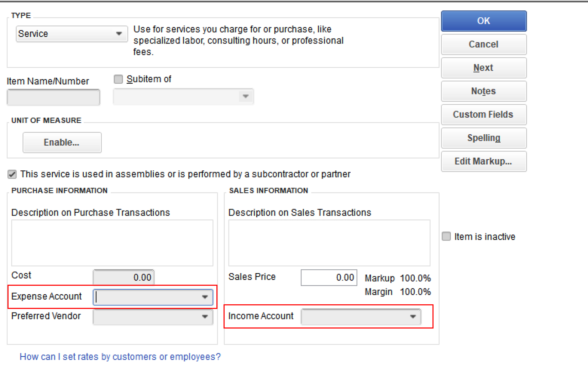Click the Item Name/Number field

tap(53, 97)
